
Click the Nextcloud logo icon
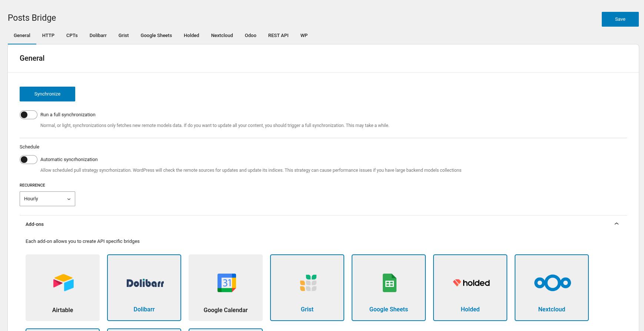[x=552, y=283]
